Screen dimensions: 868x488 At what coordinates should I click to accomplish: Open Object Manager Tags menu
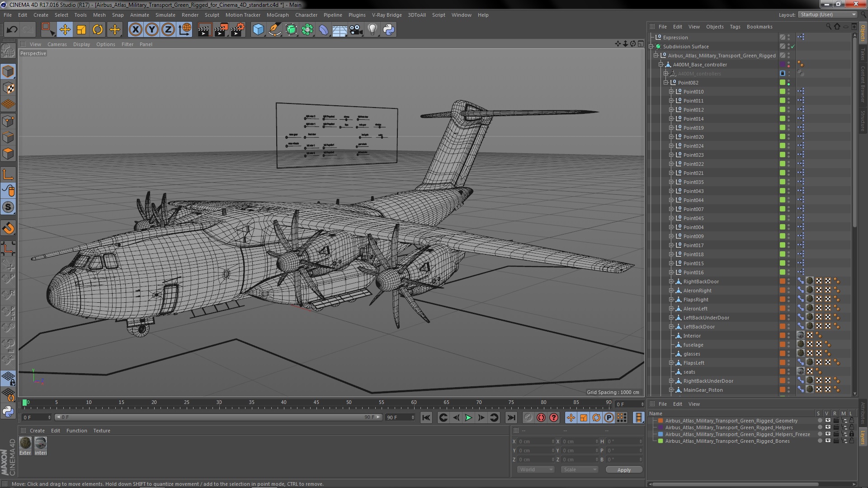click(735, 27)
